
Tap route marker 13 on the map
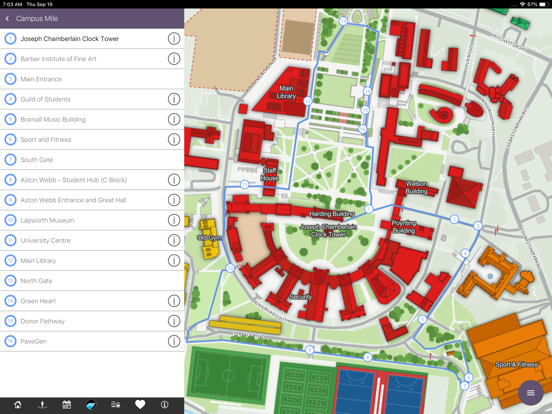coord(343,21)
